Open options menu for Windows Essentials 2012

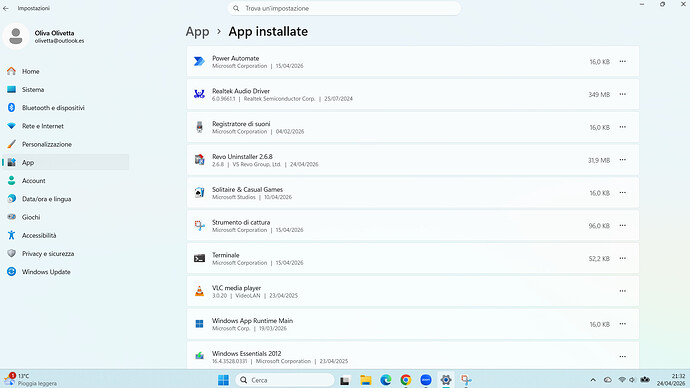622,357
